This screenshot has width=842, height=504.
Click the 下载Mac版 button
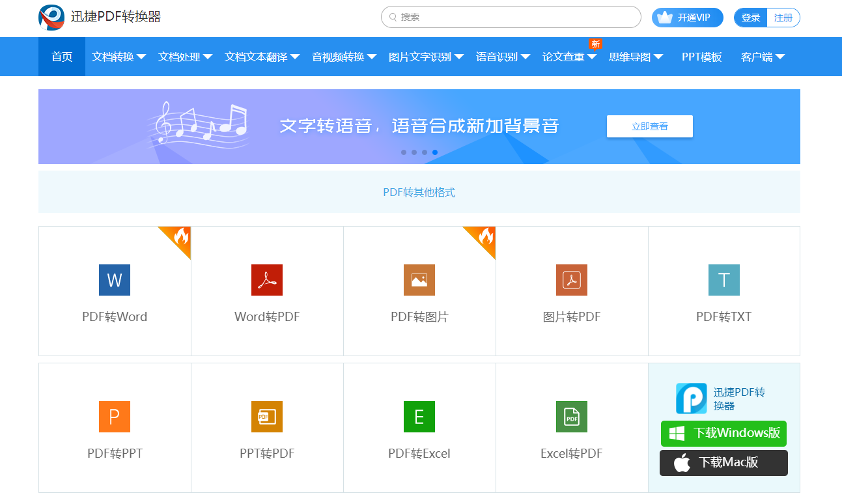click(723, 463)
